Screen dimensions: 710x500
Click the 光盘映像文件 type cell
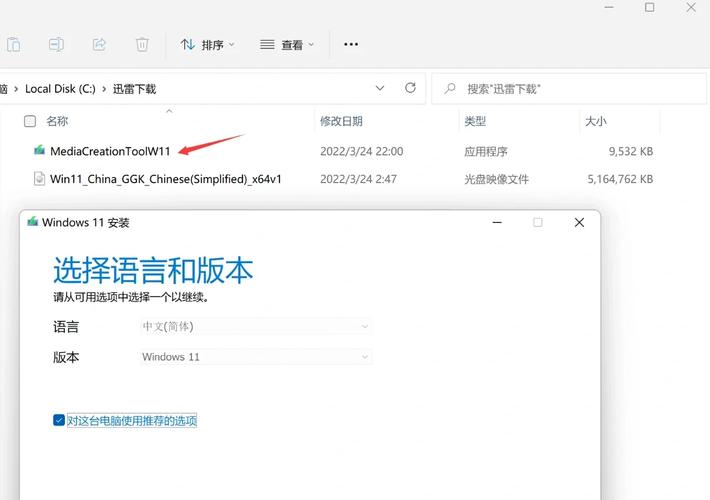[x=496, y=179]
